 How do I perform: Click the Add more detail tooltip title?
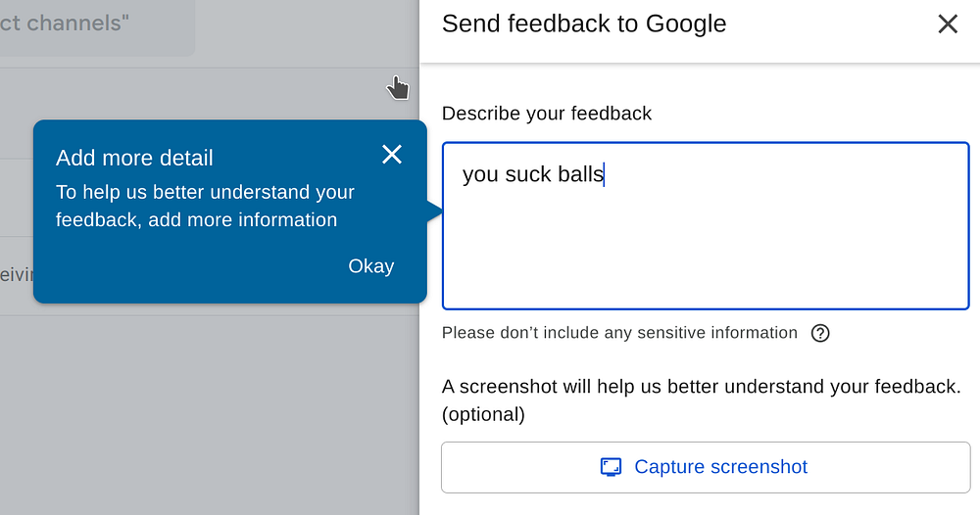(x=134, y=158)
